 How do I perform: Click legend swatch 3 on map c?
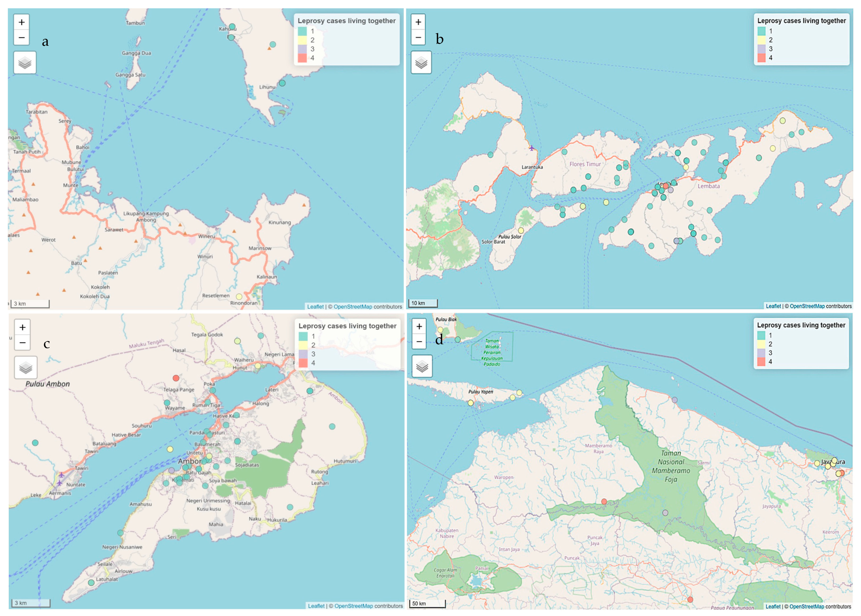point(303,354)
